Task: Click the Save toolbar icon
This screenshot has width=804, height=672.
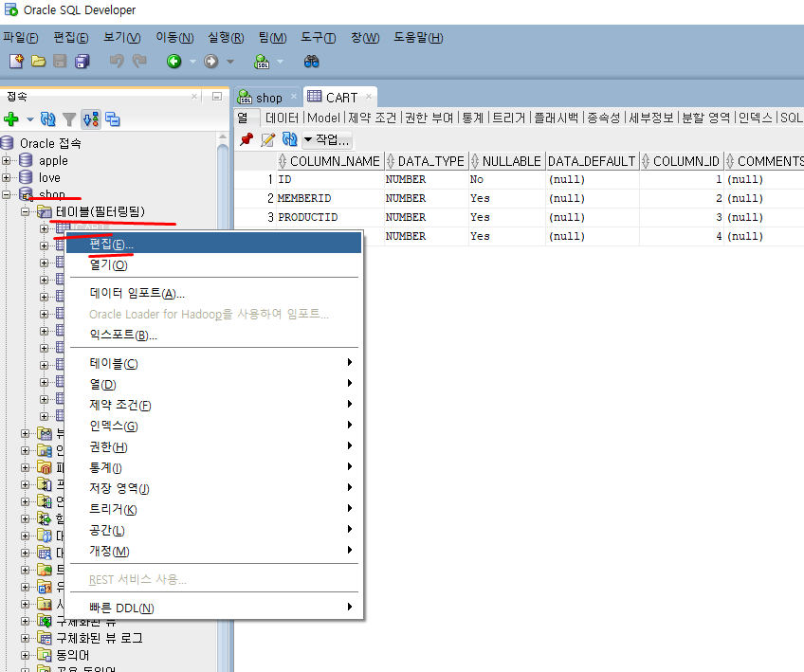Action: pyautogui.click(x=60, y=62)
